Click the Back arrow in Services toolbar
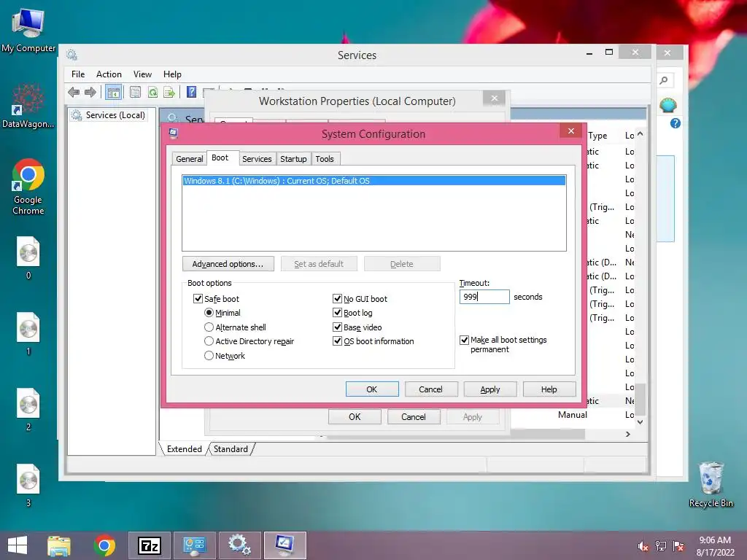 tap(74, 92)
